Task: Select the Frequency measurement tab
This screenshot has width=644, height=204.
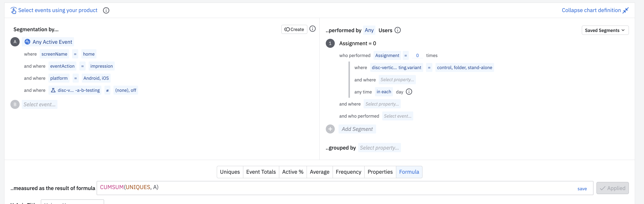Action: pos(348,172)
